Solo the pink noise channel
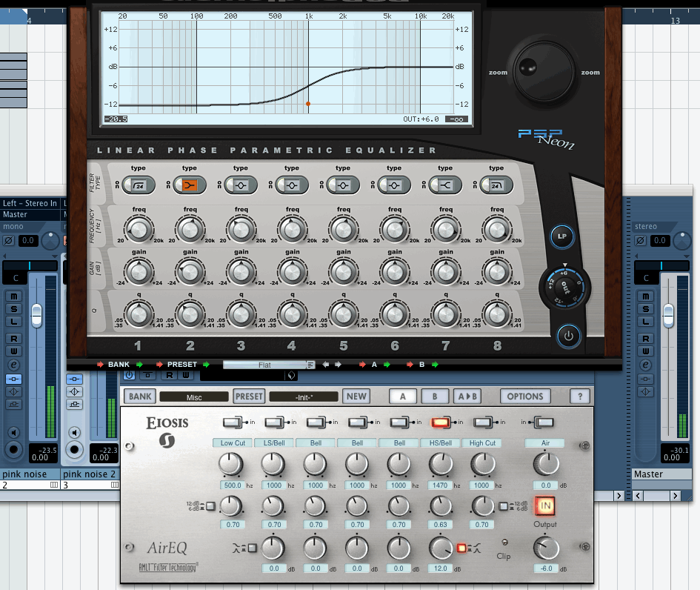This screenshot has width=700, height=590. (13, 308)
